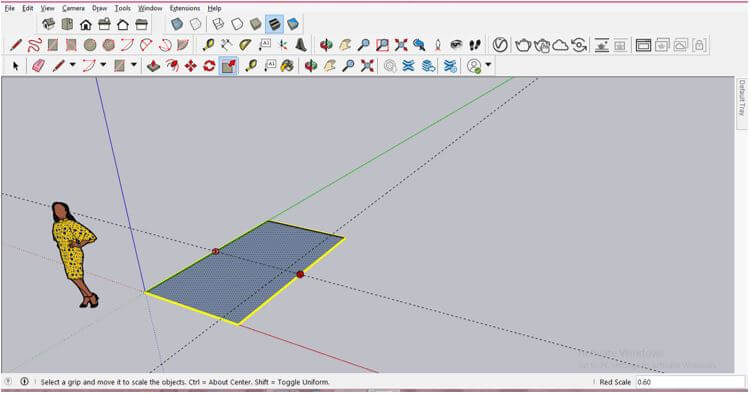Open the Help menu

coord(214,8)
